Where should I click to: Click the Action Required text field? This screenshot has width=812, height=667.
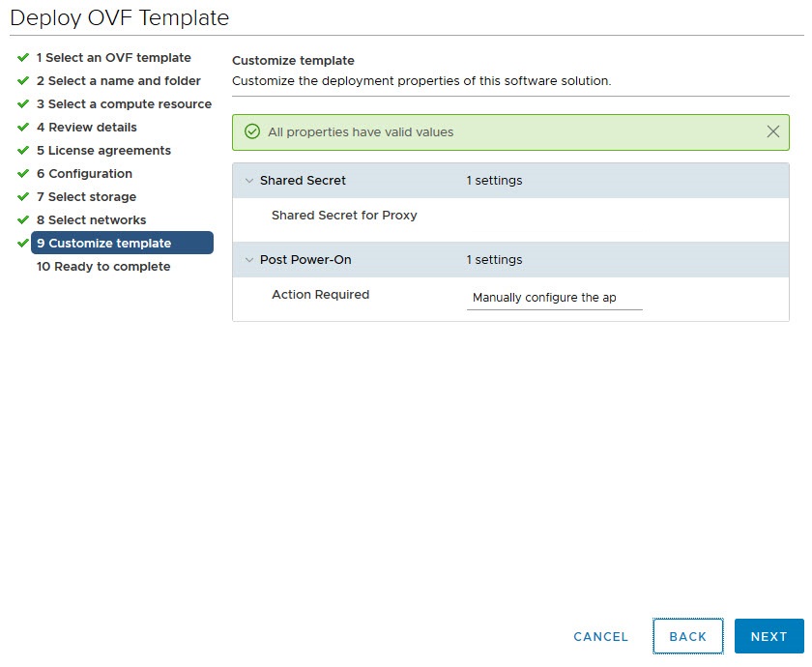(554, 298)
